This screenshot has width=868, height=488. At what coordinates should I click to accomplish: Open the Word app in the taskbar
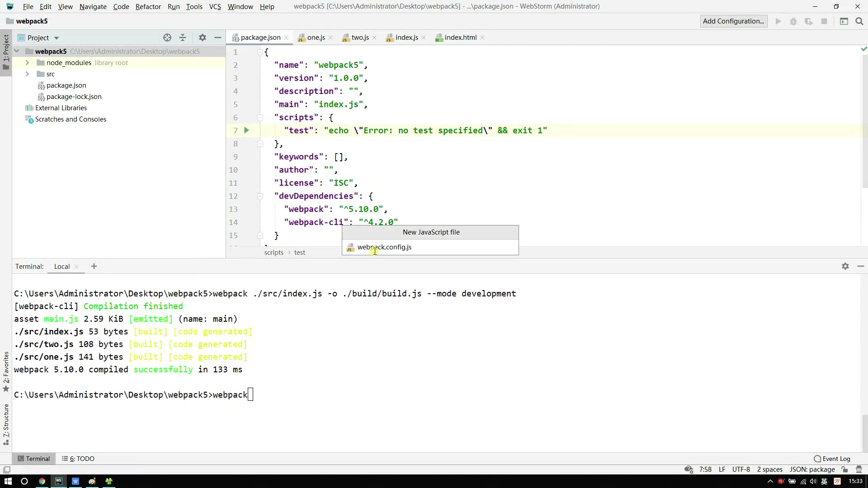75,481
